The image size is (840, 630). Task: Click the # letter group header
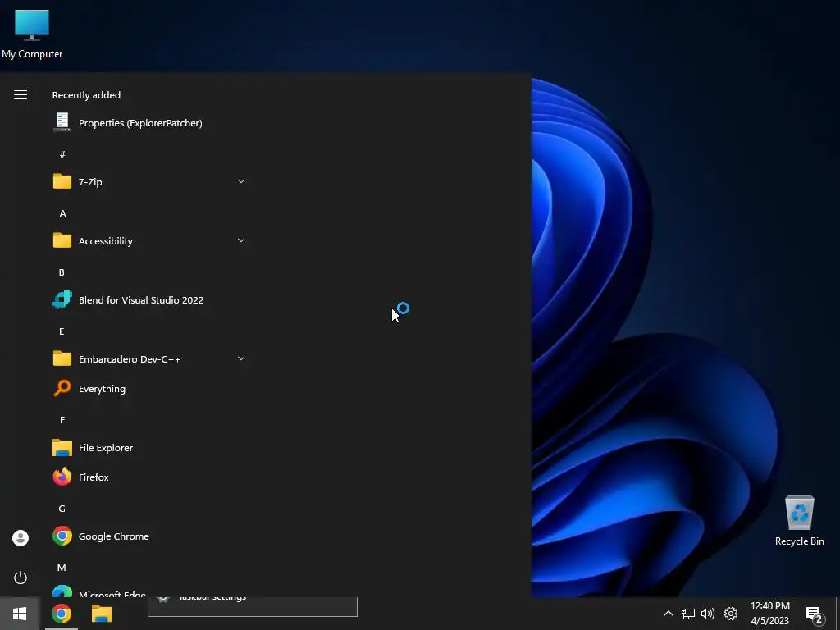[62, 154]
